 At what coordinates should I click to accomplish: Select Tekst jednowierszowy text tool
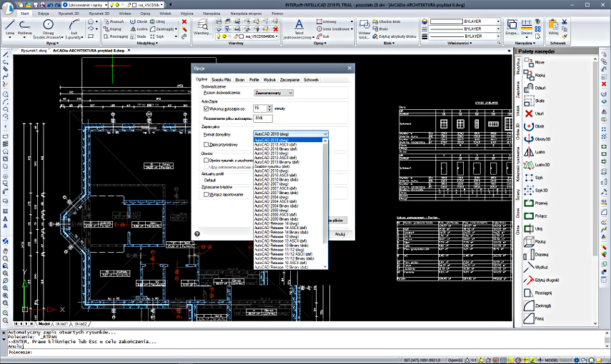[x=299, y=29]
